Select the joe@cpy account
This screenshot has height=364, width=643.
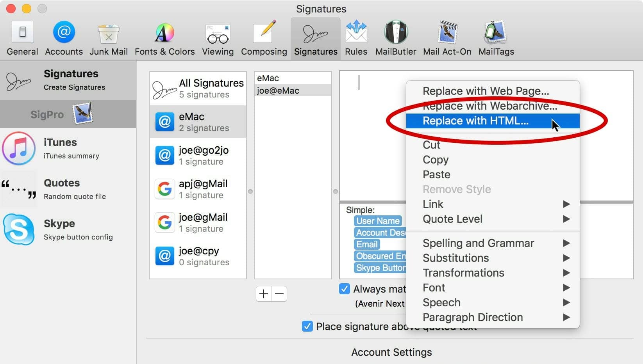pyautogui.click(x=198, y=256)
